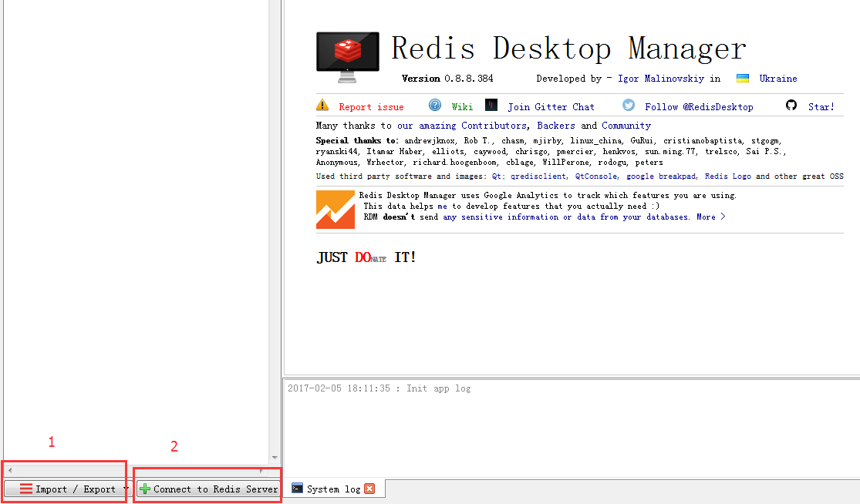Open the Import / Export dropdown arrow
Image resolution: width=860 pixels, height=504 pixels.
coord(126,489)
